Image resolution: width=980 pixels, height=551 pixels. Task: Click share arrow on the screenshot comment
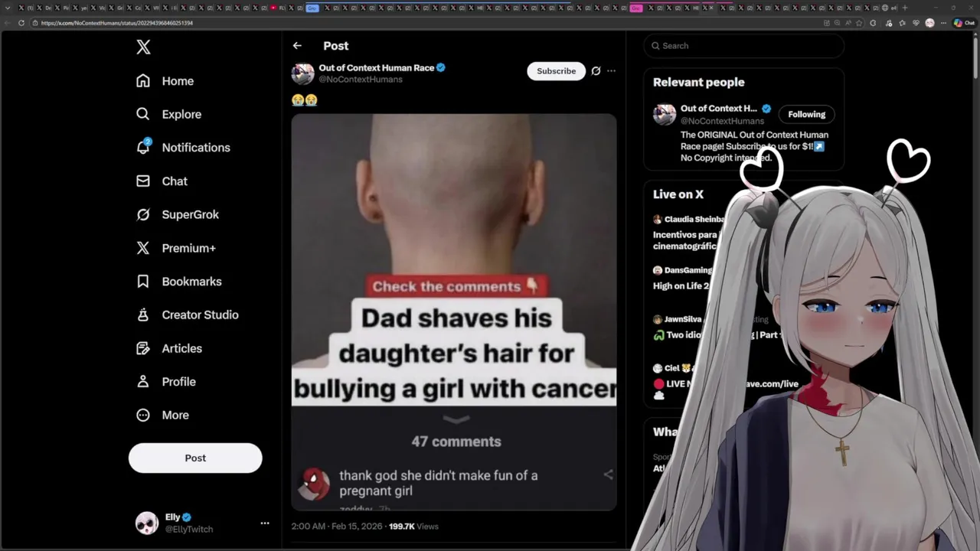(608, 474)
